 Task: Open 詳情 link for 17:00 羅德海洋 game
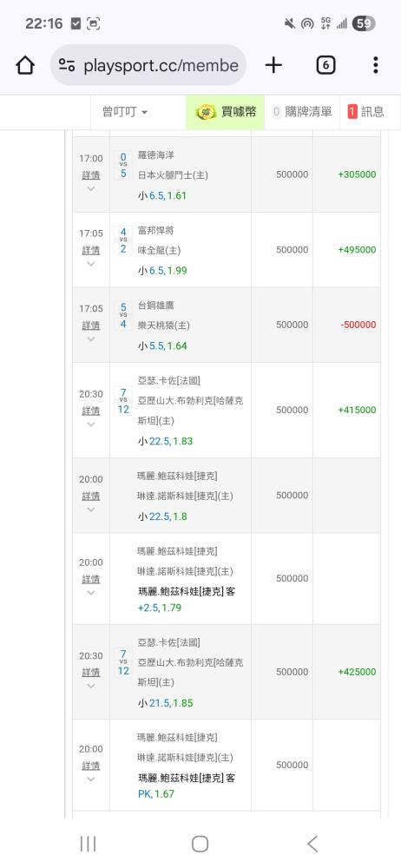(91, 175)
